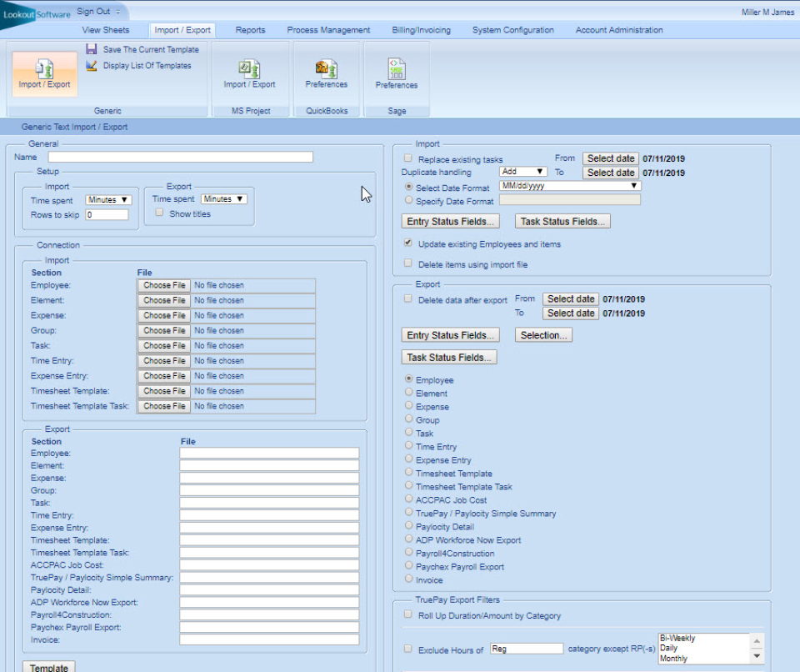
Task: Check Delete data after export
Action: pyautogui.click(x=407, y=298)
